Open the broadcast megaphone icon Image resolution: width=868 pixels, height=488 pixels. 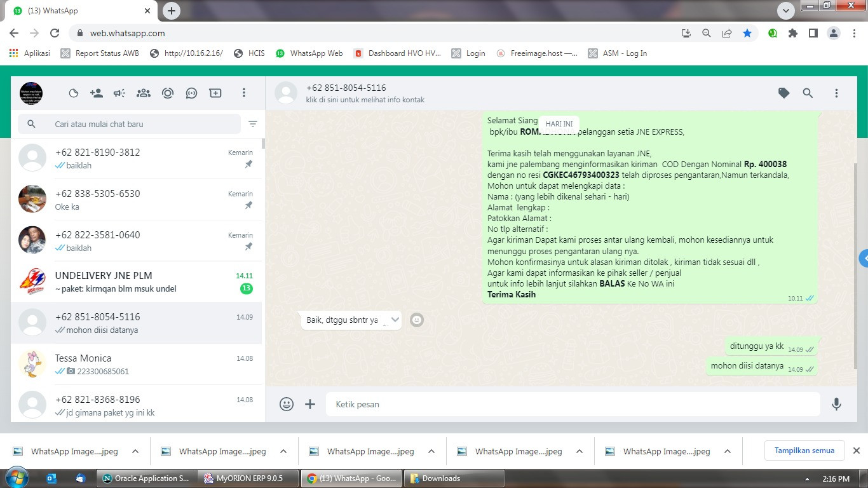119,93
